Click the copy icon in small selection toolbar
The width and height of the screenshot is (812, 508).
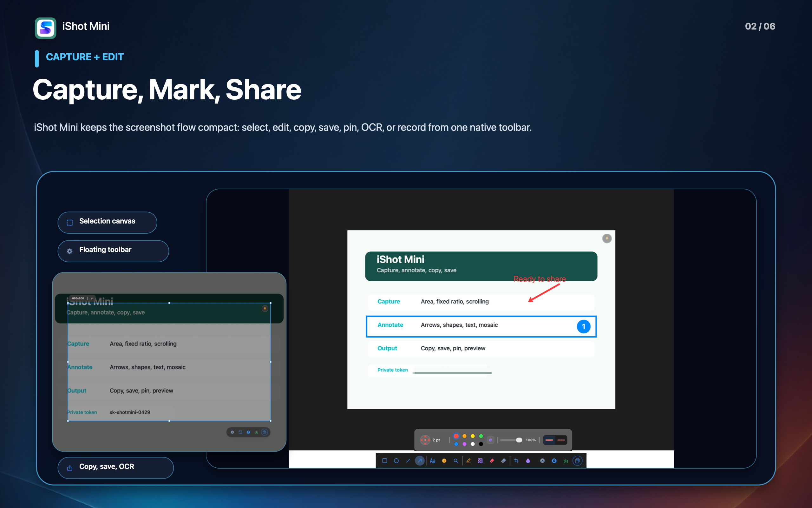(265, 432)
